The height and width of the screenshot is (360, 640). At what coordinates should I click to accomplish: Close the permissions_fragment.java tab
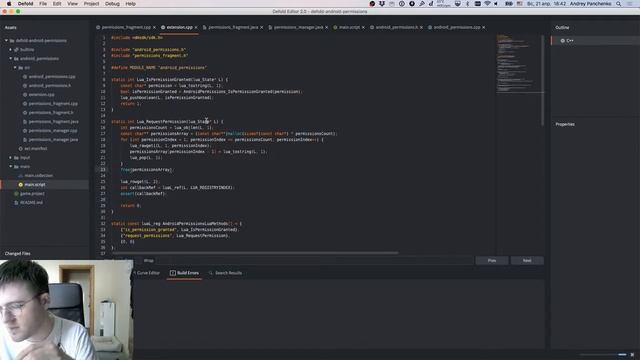click(262, 27)
